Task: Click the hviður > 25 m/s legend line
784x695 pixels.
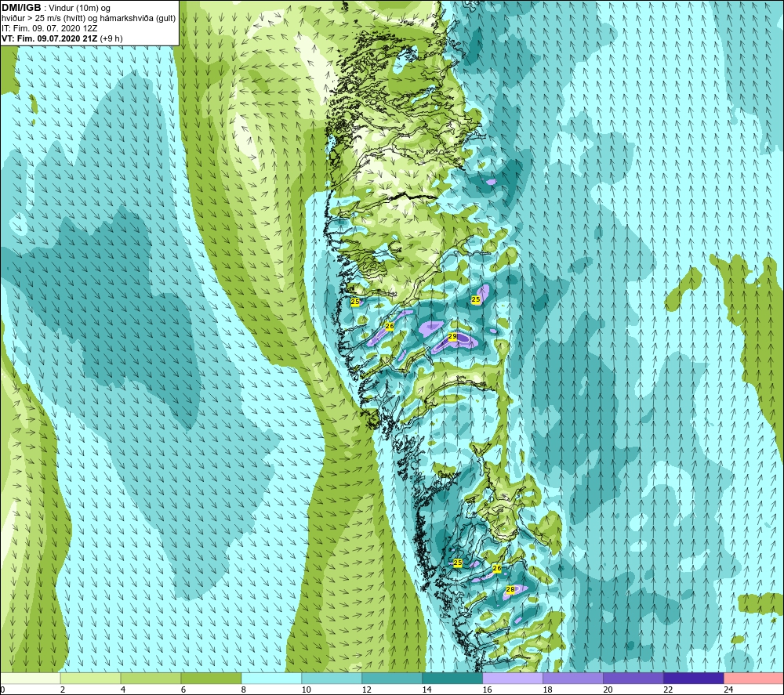Action: coord(89,18)
